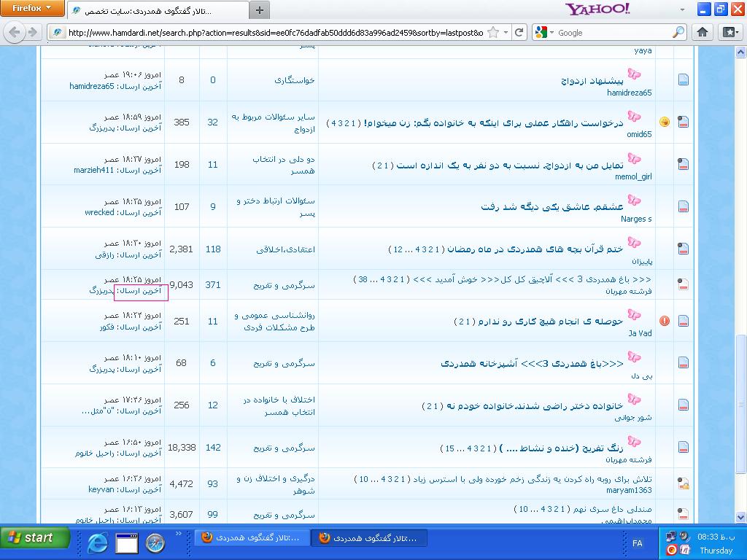The width and height of the screenshot is (747, 560).
Task: Open thread by memol_girl
Action: pyautogui.click(x=510, y=166)
